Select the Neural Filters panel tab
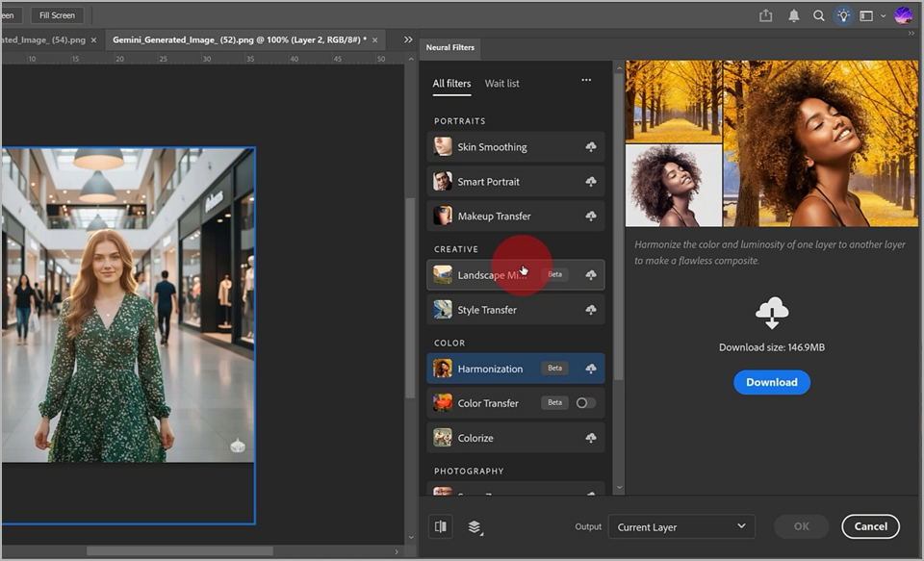Viewport: 924px width, 561px height. point(450,47)
